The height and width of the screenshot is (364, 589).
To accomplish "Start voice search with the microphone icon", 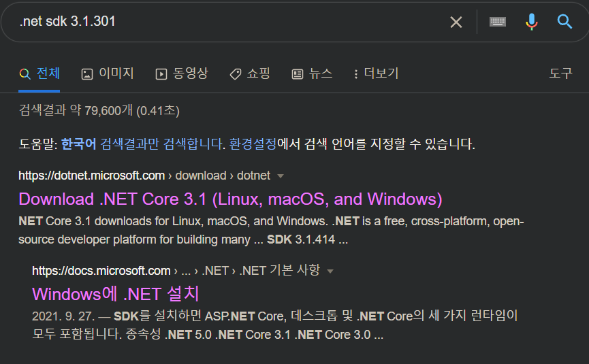I will coord(532,22).
